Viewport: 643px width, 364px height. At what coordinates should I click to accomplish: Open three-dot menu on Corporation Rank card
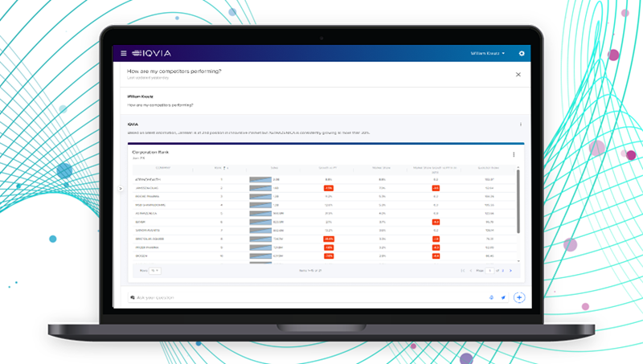pos(514,154)
